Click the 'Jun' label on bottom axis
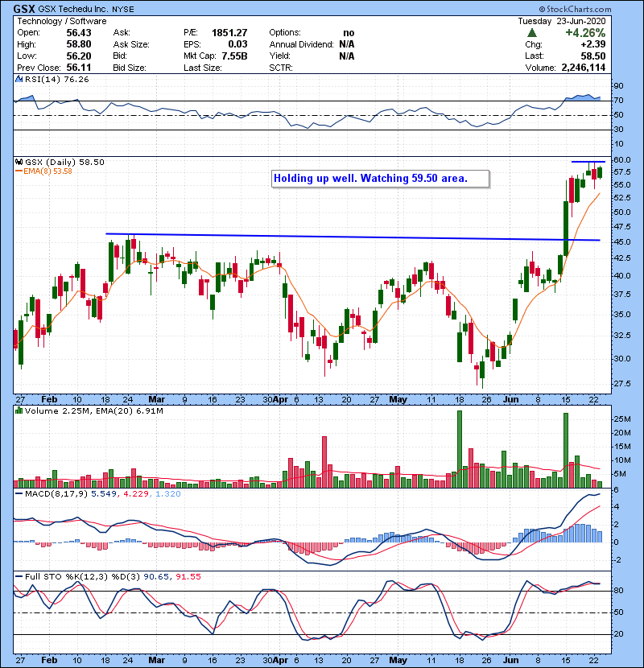Image resolution: width=644 pixels, height=668 pixels. pyautogui.click(x=510, y=660)
